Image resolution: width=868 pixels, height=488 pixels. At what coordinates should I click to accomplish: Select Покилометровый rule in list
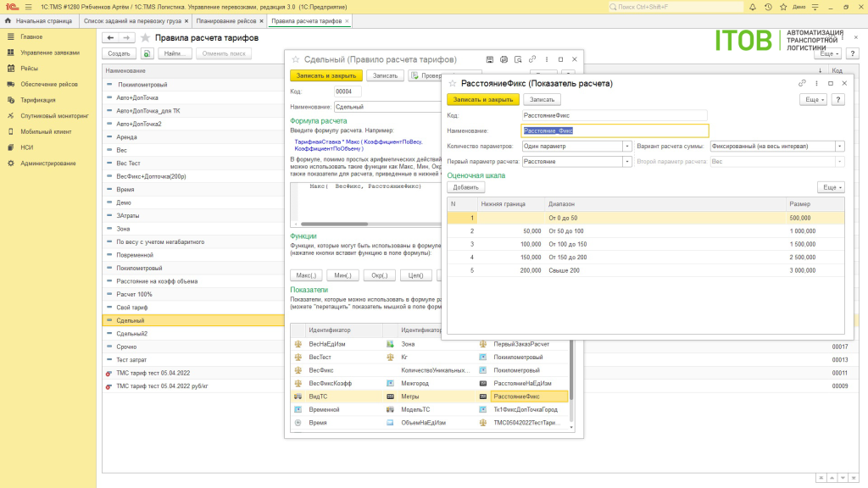[x=139, y=268]
